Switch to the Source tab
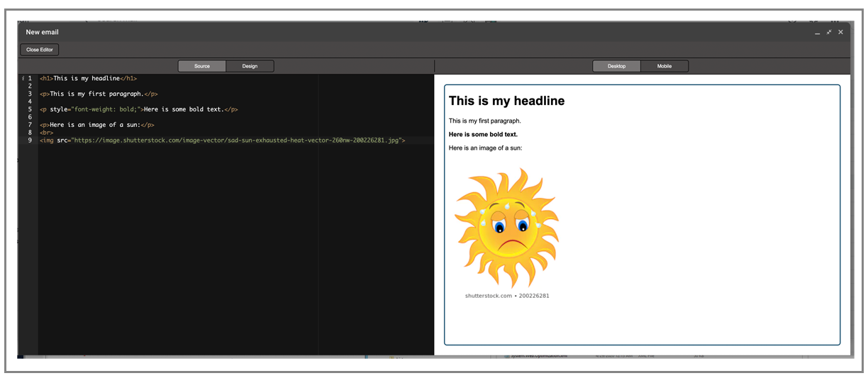 tap(202, 66)
